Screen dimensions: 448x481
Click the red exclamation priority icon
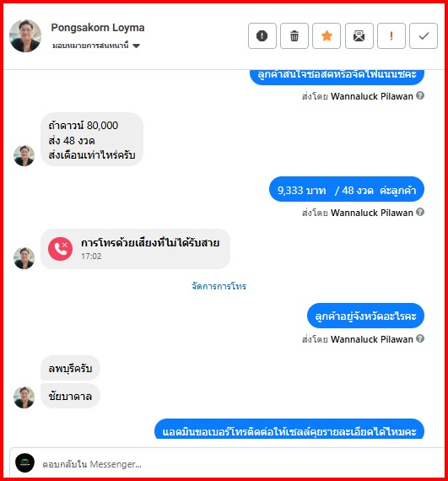391,36
